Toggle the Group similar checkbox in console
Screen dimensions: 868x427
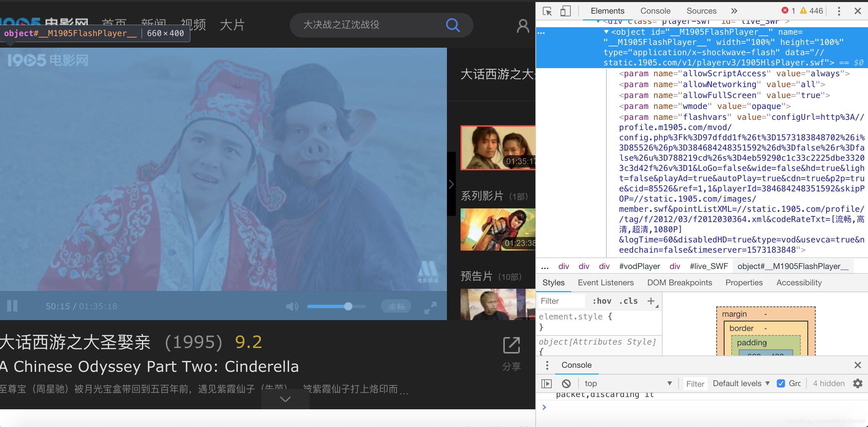[781, 383]
